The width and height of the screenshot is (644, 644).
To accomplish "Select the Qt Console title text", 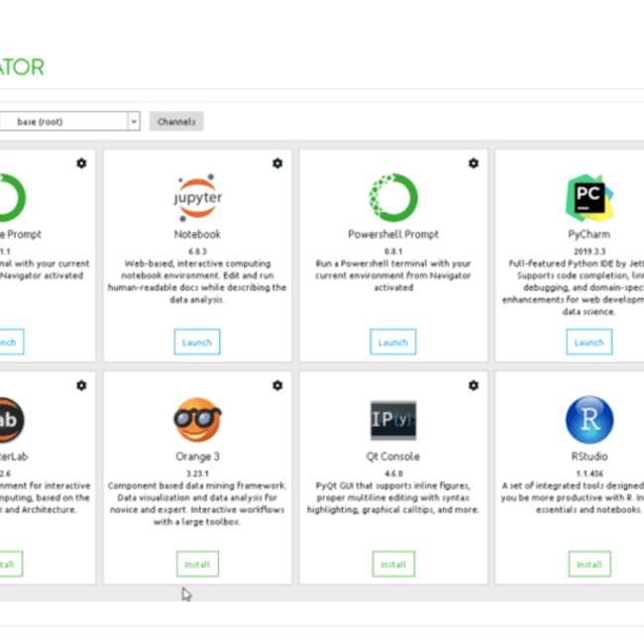I will tap(393, 457).
